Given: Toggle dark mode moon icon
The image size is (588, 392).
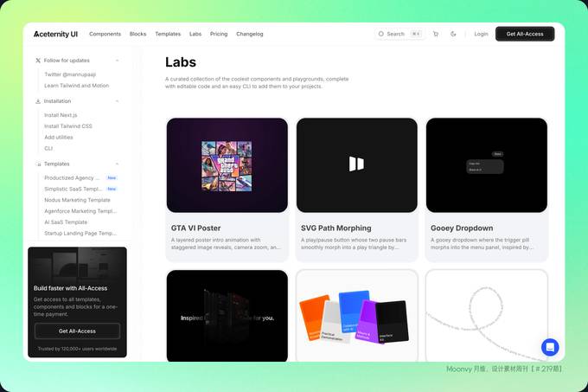Looking at the screenshot, I should point(453,34).
